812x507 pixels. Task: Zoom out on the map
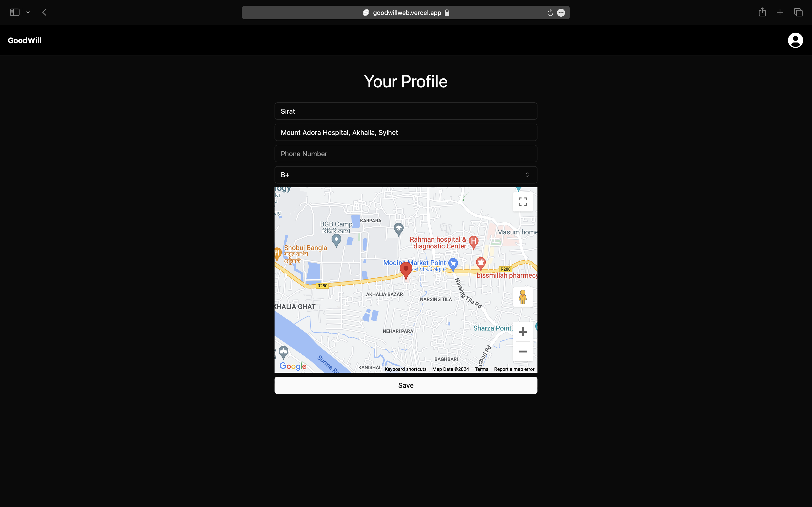click(522, 352)
